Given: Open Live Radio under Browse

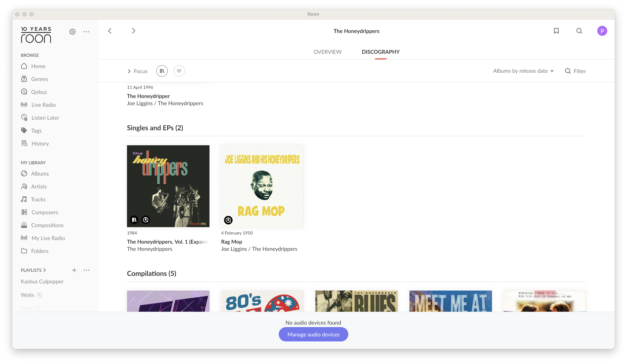Looking at the screenshot, I should point(39,105).
